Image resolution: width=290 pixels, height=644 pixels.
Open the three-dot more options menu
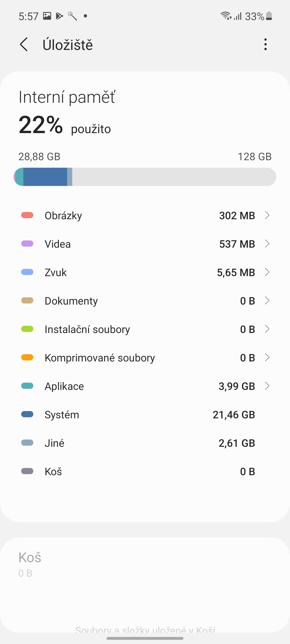(x=265, y=45)
